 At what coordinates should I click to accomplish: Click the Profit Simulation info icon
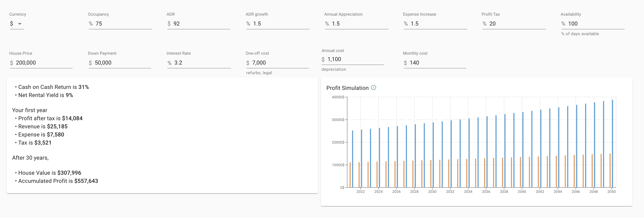[x=374, y=88]
